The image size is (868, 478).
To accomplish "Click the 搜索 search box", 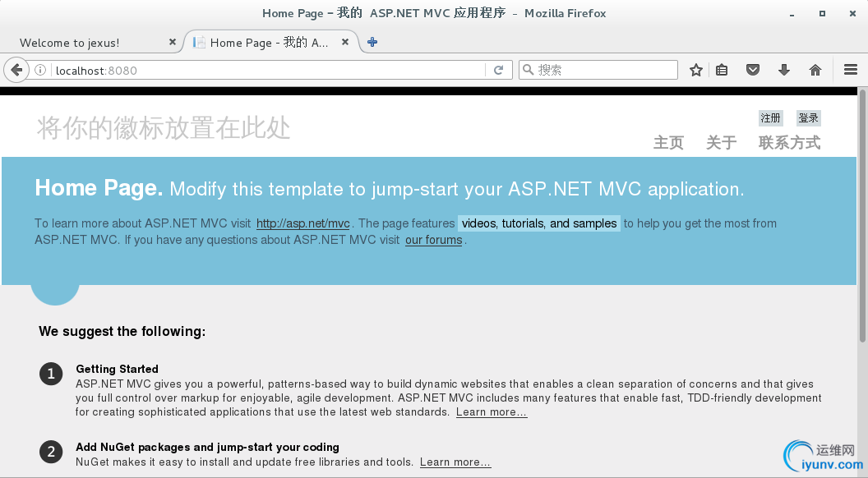I will coord(598,70).
